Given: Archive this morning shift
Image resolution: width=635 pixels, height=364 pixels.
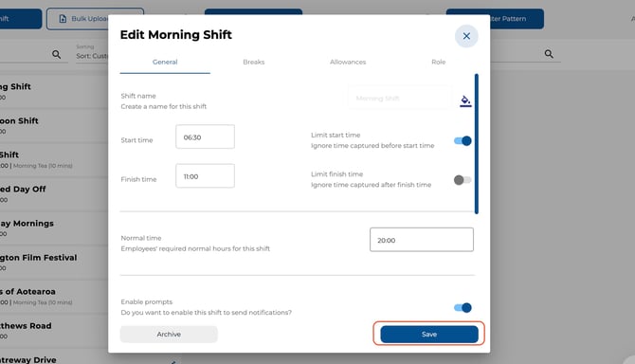Looking at the screenshot, I should 169,334.
